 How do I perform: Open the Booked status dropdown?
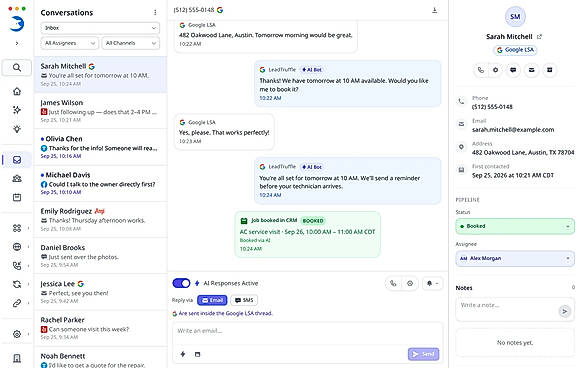coord(515,226)
